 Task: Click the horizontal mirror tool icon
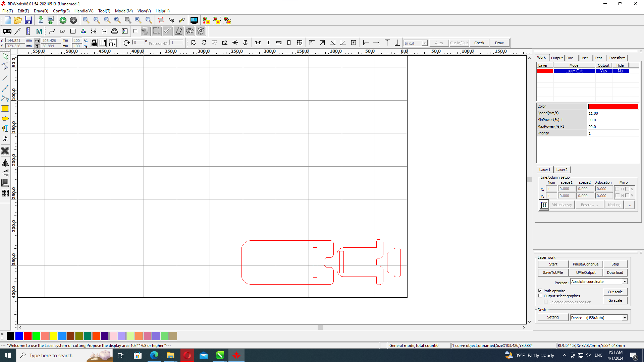(5, 163)
